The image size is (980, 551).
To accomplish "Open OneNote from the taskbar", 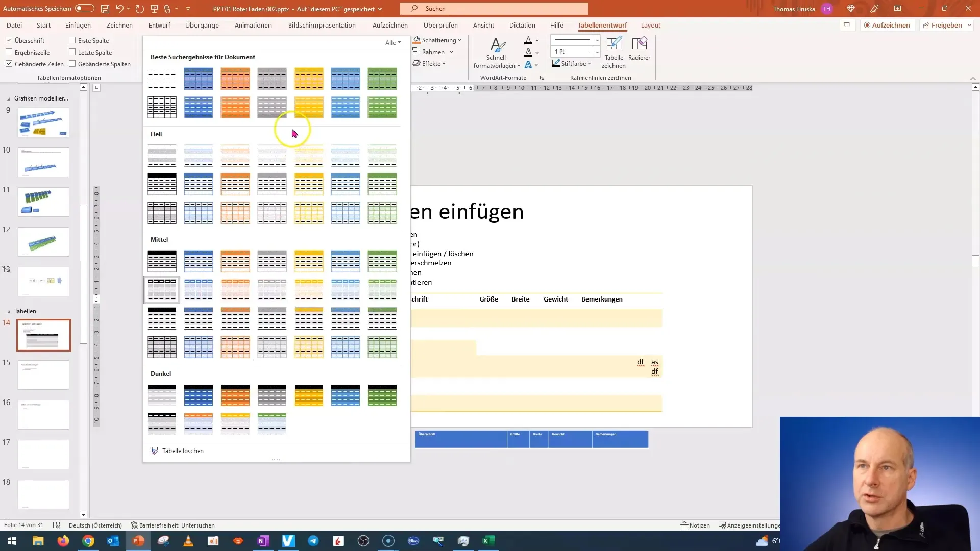I will pos(263,541).
